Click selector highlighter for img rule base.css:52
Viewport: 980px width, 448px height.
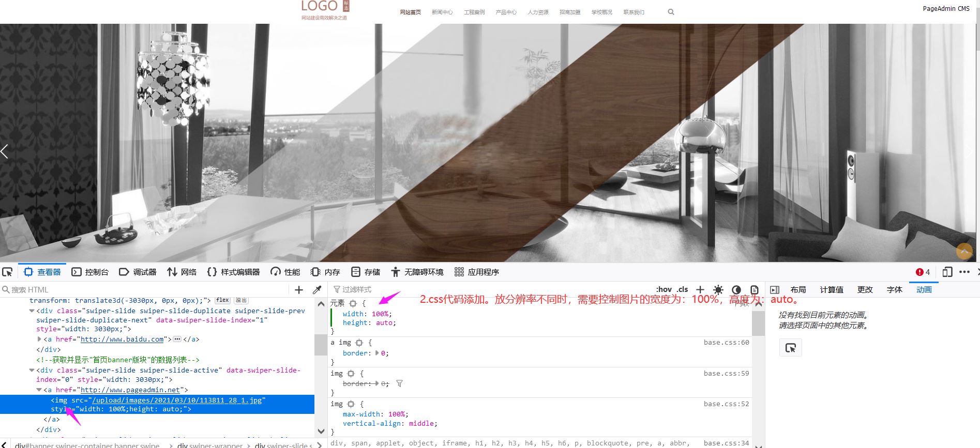[x=351, y=404]
